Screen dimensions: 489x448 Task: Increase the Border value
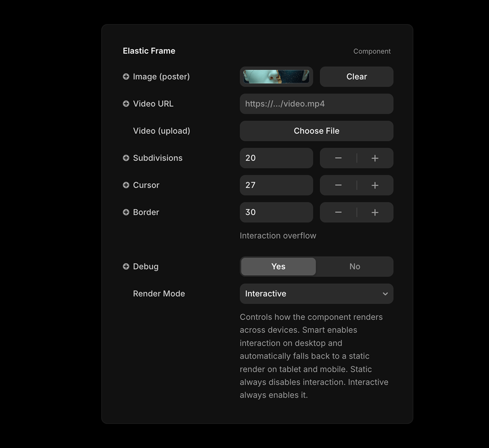point(375,212)
